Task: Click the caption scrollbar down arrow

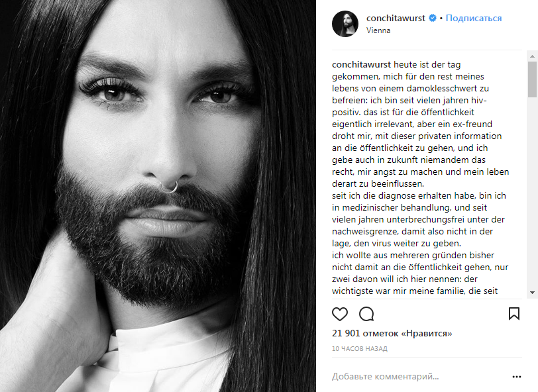Action: [532, 293]
